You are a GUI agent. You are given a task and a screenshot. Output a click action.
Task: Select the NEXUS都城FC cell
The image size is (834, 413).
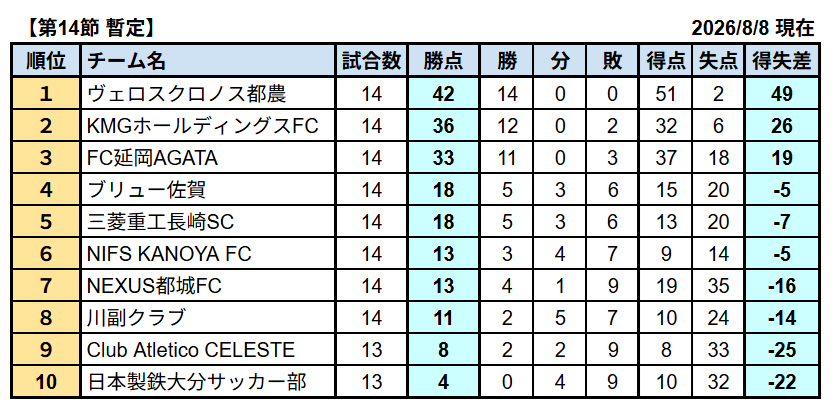point(207,286)
